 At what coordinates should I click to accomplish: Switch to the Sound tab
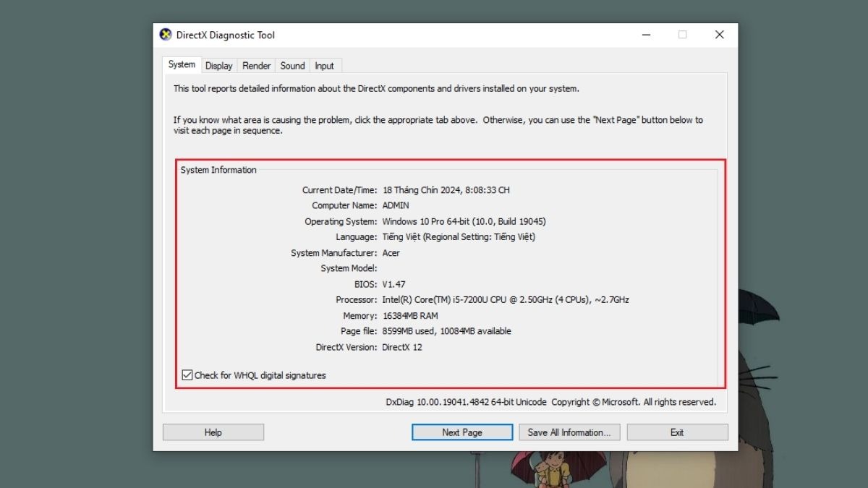click(x=292, y=66)
